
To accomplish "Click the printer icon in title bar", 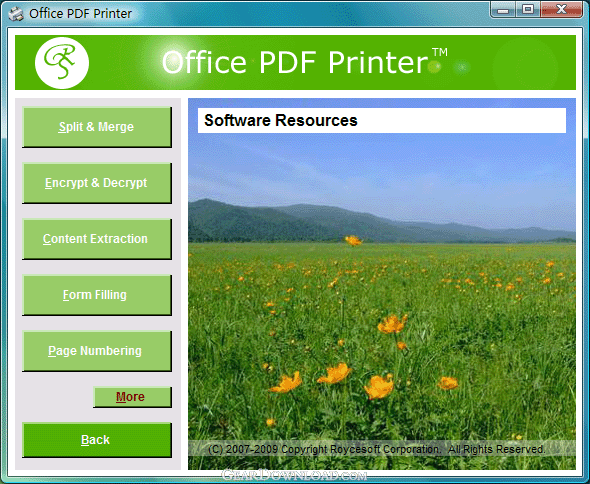I will tap(16, 14).
